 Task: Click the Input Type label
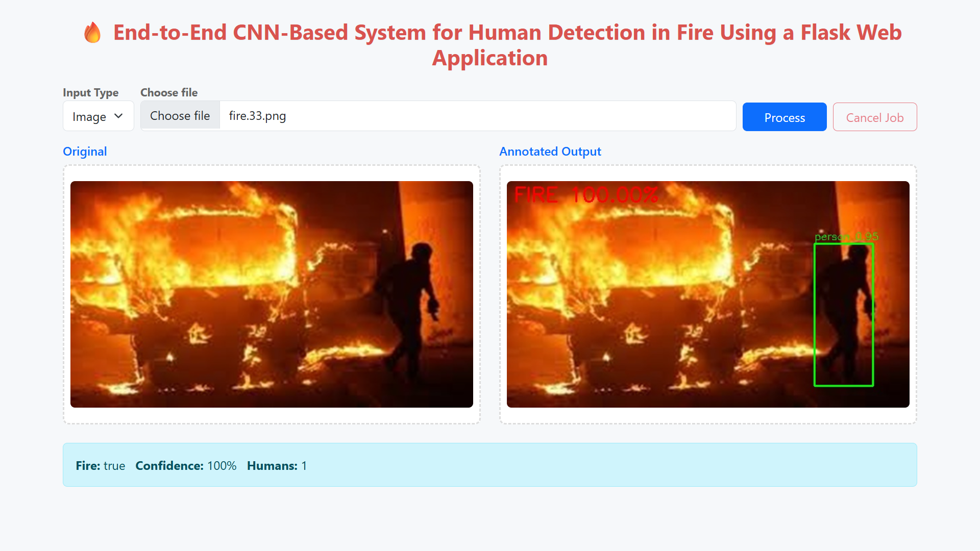91,92
